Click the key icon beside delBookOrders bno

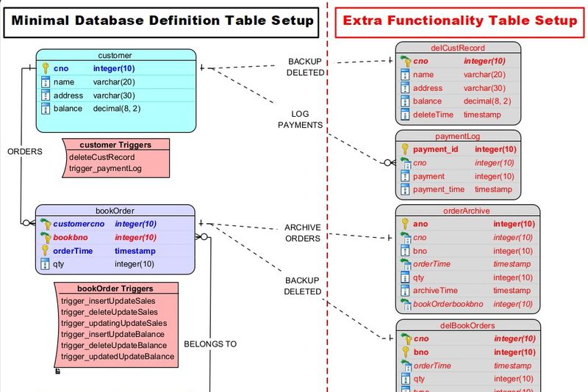(404, 352)
